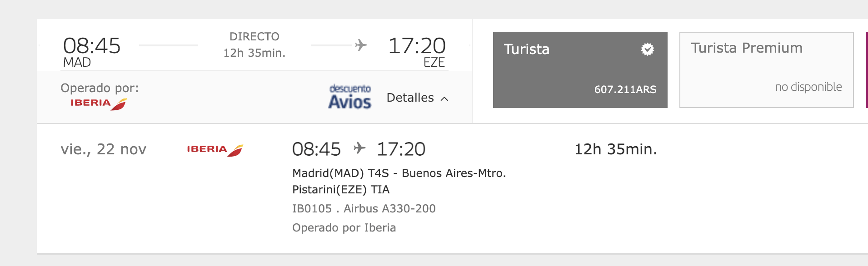Select the Turista fare option
868x266 pixels.
tap(580, 69)
